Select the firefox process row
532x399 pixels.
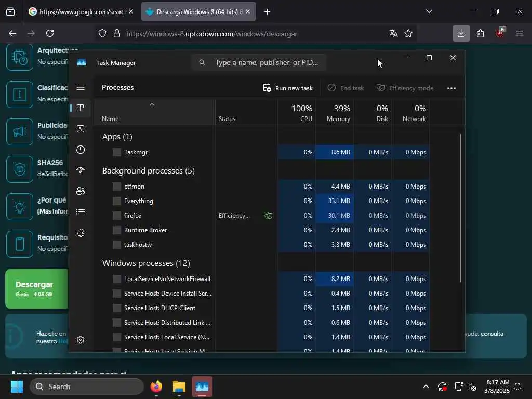(261, 216)
